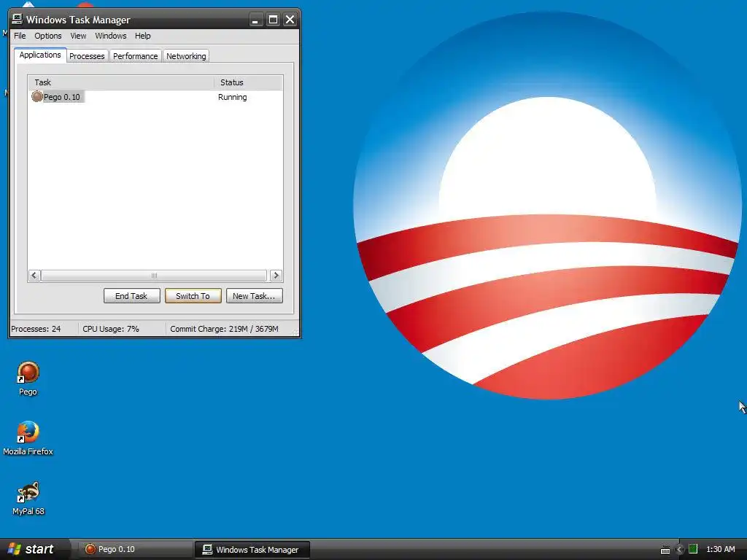
Task: Click the Commit Charge status text
Action: click(225, 329)
